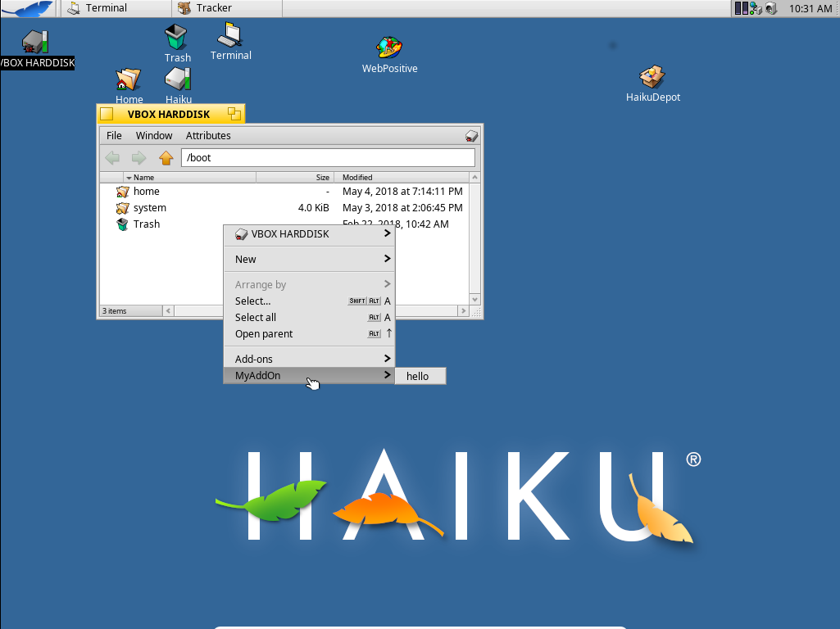The image size is (840, 629).
Task: Choose Select... from the context menu
Action: [309, 301]
